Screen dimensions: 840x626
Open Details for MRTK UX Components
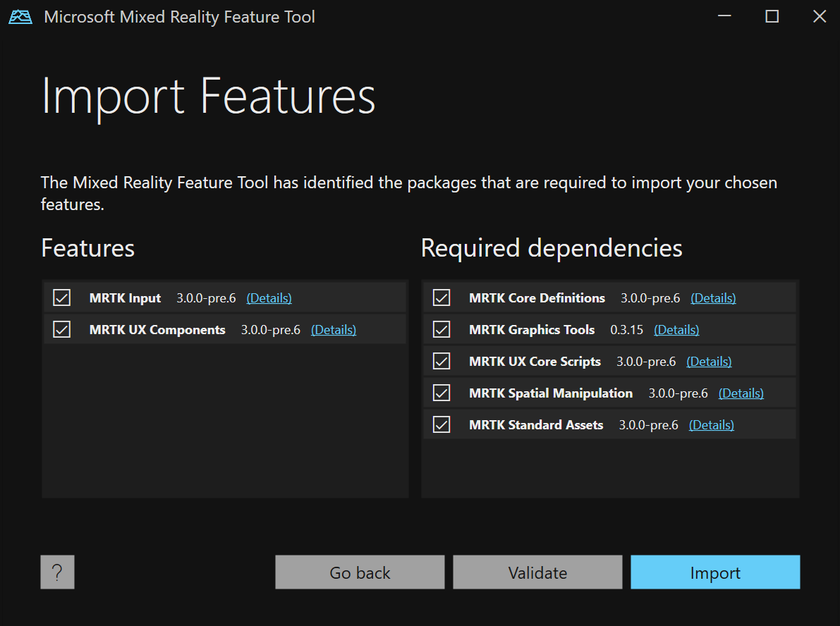tap(334, 329)
